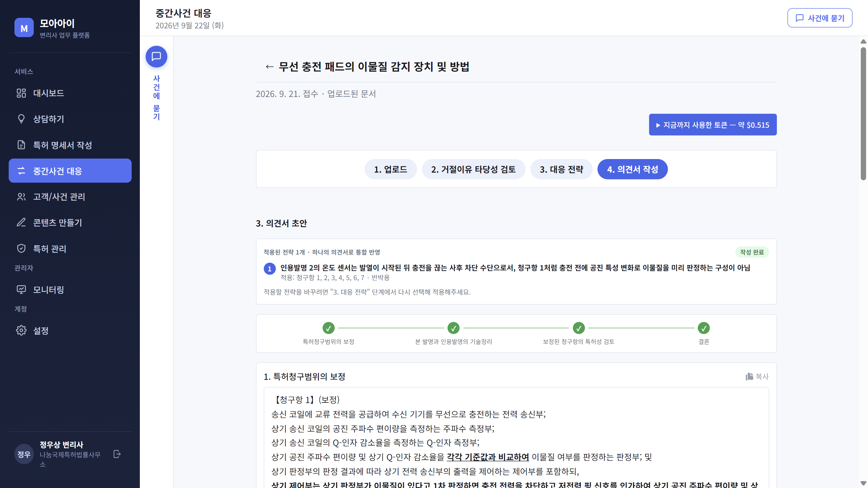The width and height of the screenshot is (868, 488).
Task: Click the 모니터링 monitor icon
Action: [x=21, y=289]
